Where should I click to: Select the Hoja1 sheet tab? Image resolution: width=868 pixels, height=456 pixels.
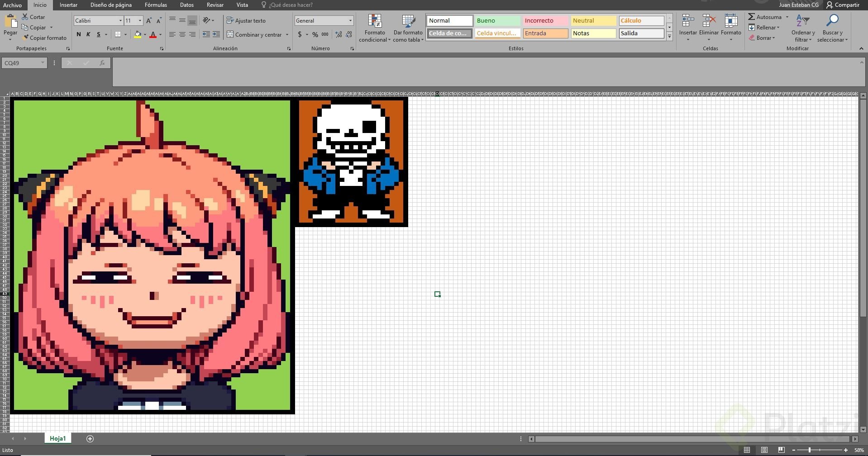(58, 438)
